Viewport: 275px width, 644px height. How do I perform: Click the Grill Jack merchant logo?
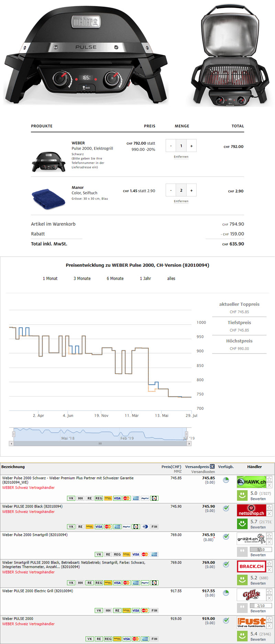pos(251,594)
